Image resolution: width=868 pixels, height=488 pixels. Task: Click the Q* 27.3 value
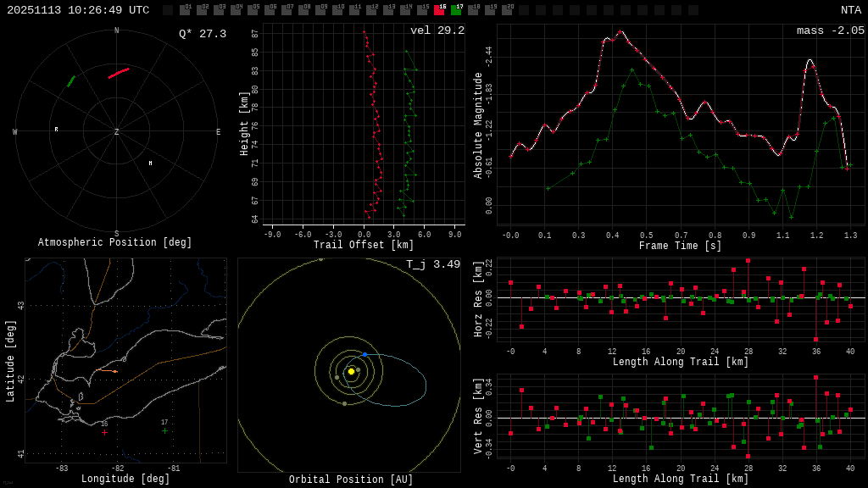pyautogui.click(x=203, y=34)
